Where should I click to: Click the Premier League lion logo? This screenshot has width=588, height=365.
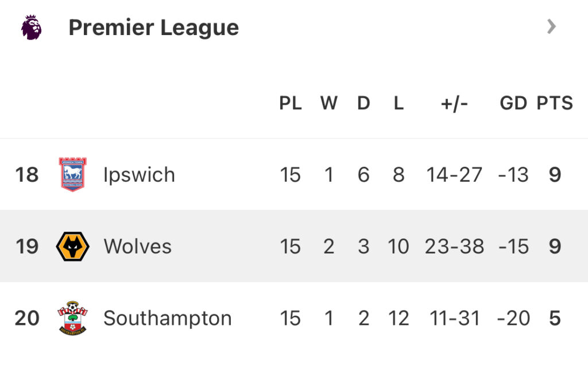[32, 28]
